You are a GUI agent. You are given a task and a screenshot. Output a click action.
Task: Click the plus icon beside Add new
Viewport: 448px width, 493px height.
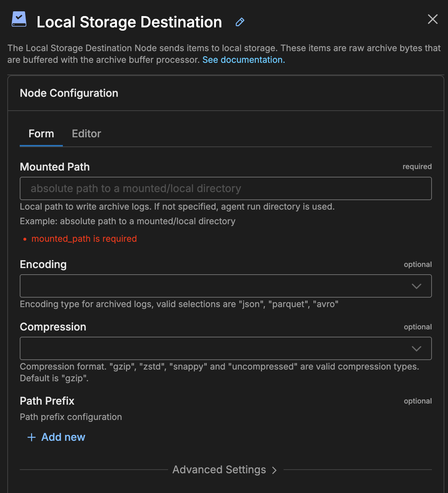click(32, 437)
